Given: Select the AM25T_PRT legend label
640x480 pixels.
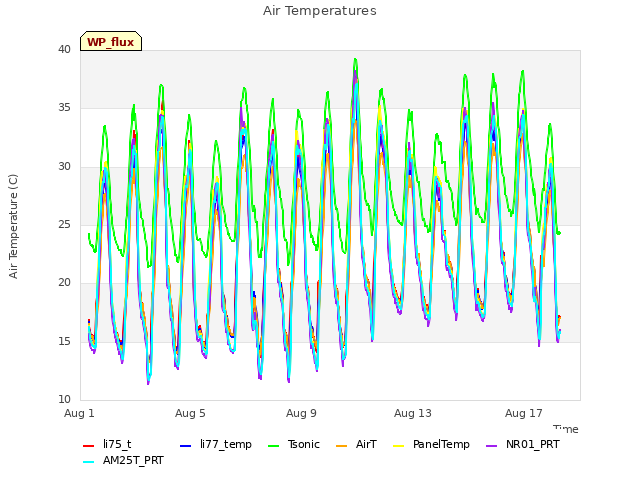Looking at the screenshot, I should (133, 461).
